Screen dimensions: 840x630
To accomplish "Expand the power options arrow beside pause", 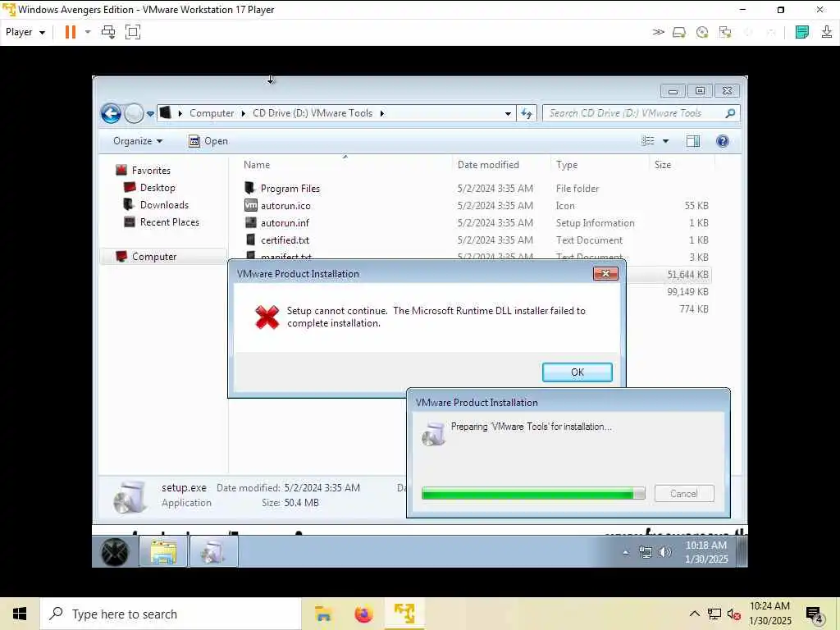I will [88, 32].
